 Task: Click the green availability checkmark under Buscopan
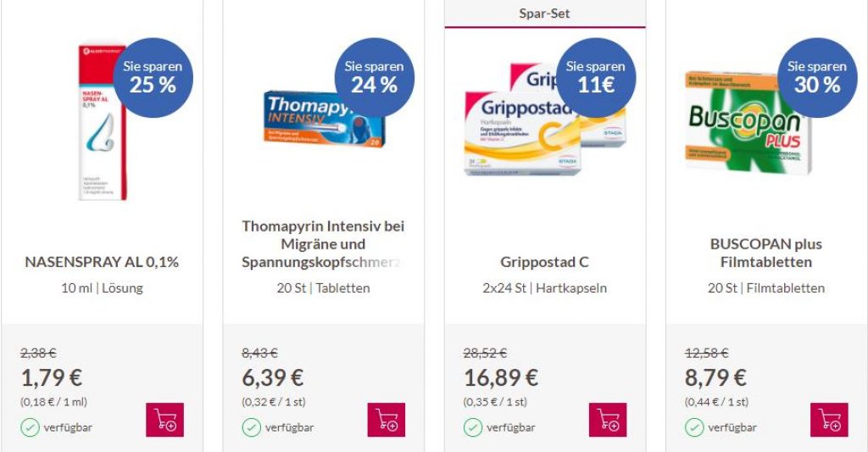[x=694, y=427]
